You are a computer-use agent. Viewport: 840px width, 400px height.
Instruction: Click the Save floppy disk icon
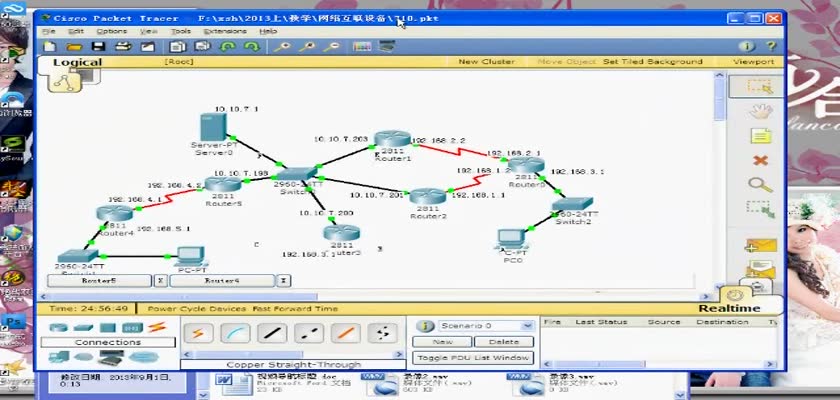99,47
